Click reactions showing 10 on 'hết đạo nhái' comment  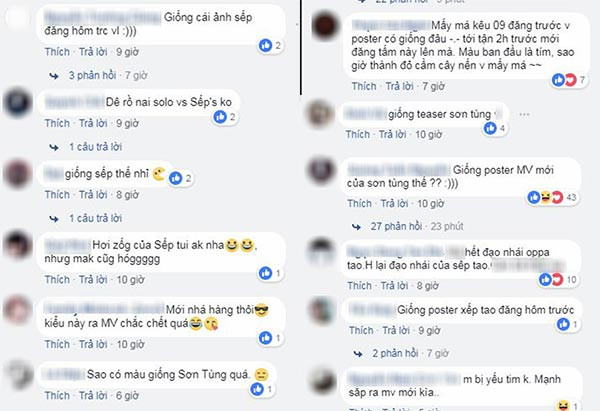(x=558, y=280)
